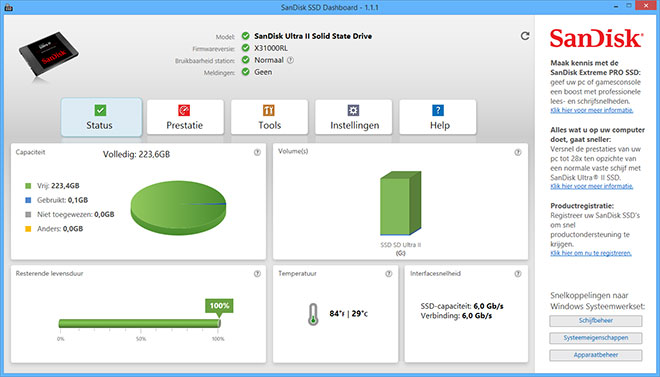660x377 pixels.
Task: Click the X31000RL firmware version
Action: (x=271, y=48)
